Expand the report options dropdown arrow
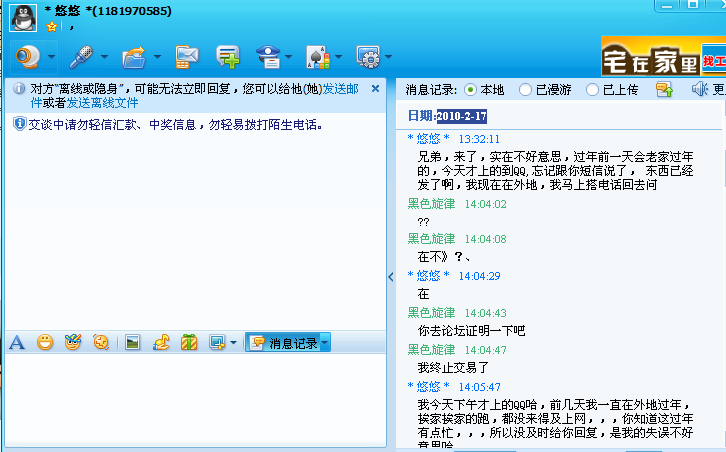 coord(289,57)
